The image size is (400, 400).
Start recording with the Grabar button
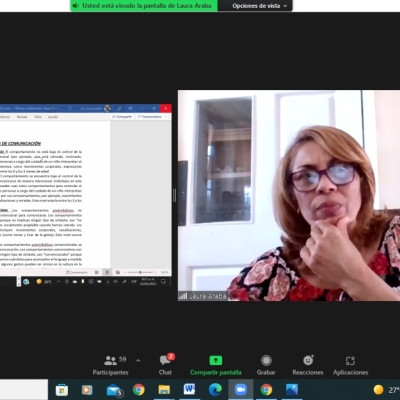pos(266,365)
